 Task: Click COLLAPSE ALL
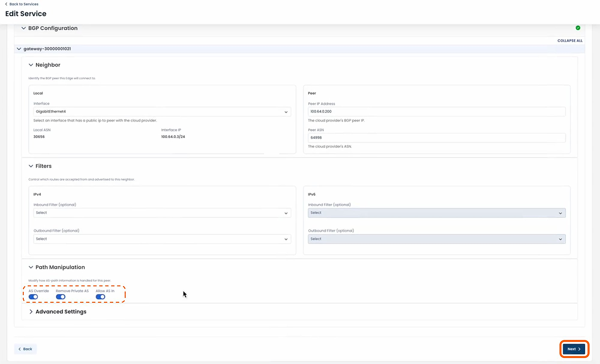tap(570, 41)
